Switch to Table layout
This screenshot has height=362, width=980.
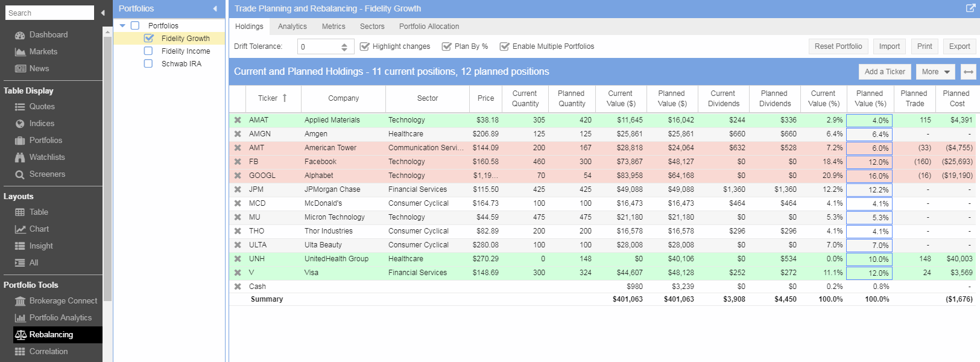(31, 212)
